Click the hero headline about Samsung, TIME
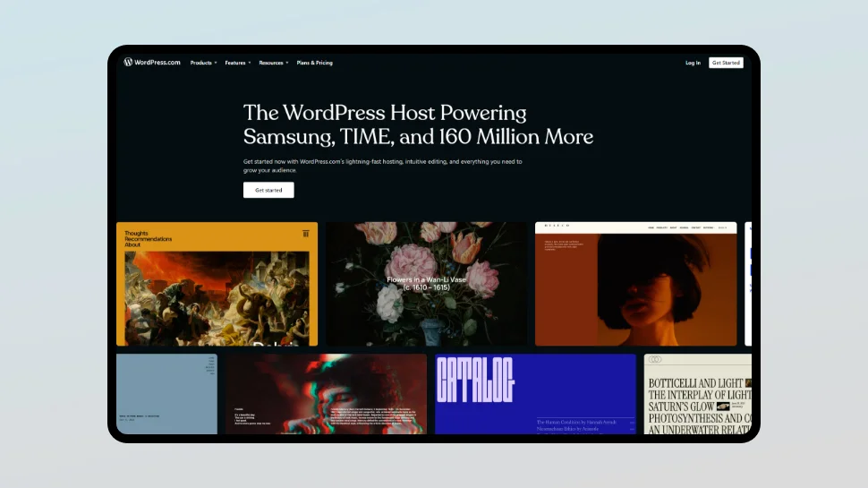 pos(418,124)
